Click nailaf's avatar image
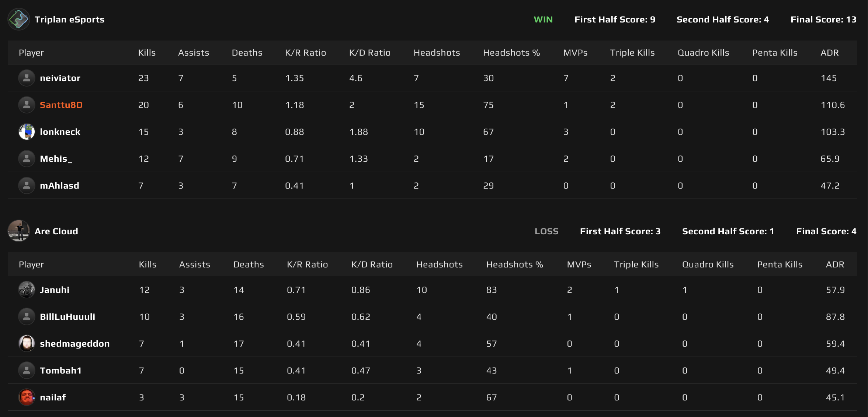The image size is (868, 417). point(27,397)
